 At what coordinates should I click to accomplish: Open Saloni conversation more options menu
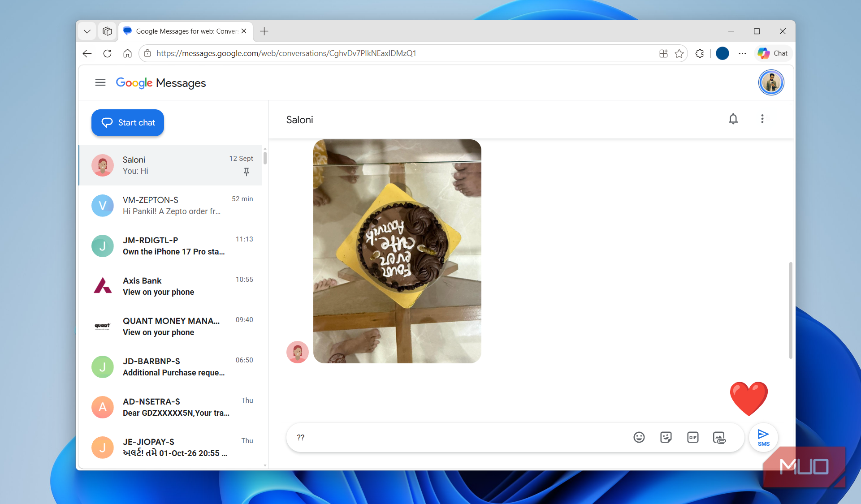coord(762,119)
